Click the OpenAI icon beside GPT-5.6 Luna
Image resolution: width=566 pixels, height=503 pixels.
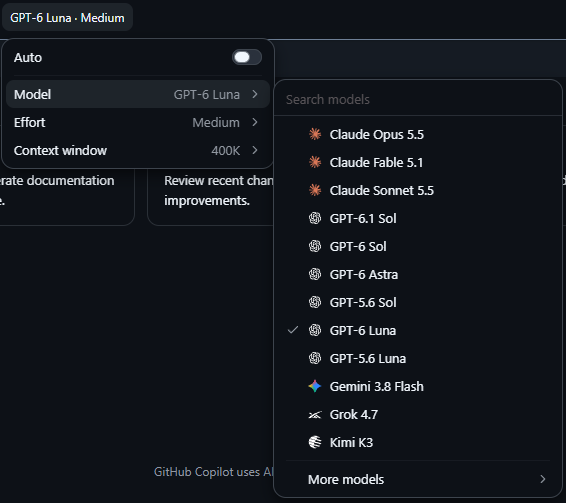click(315, 358)
